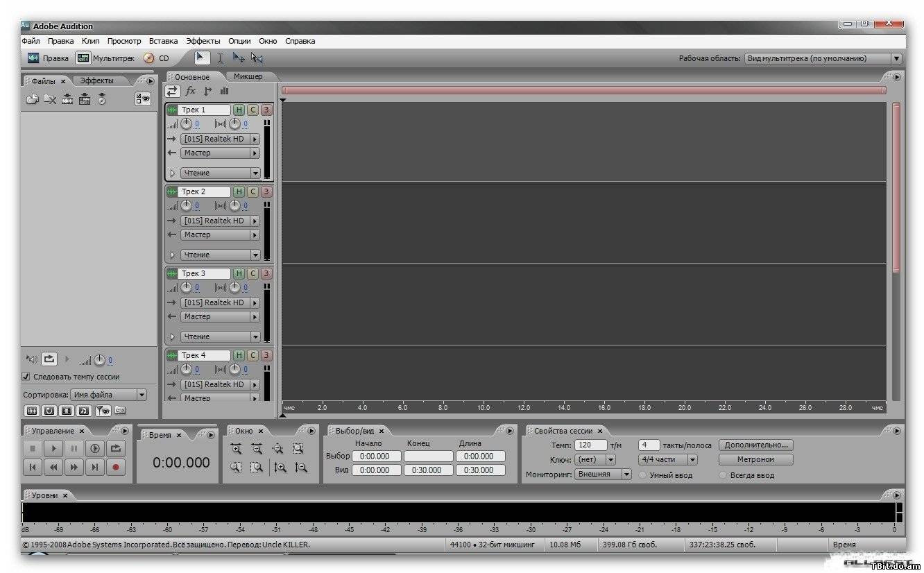Show Sends track controls
Viewport: 924px width, 573px height.
(x=207, y=91)
